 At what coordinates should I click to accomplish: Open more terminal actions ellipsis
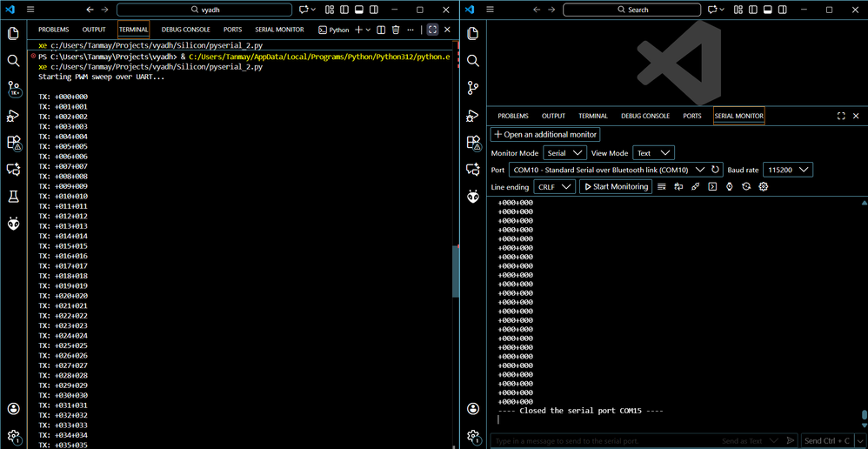[x=411, y=30]
